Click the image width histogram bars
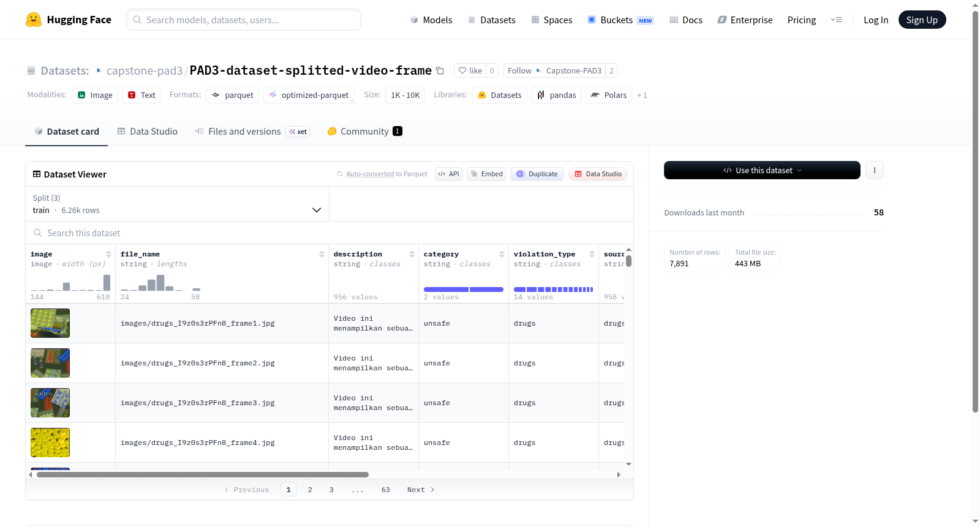The image size is (980, 527). [x=70, y=282]
